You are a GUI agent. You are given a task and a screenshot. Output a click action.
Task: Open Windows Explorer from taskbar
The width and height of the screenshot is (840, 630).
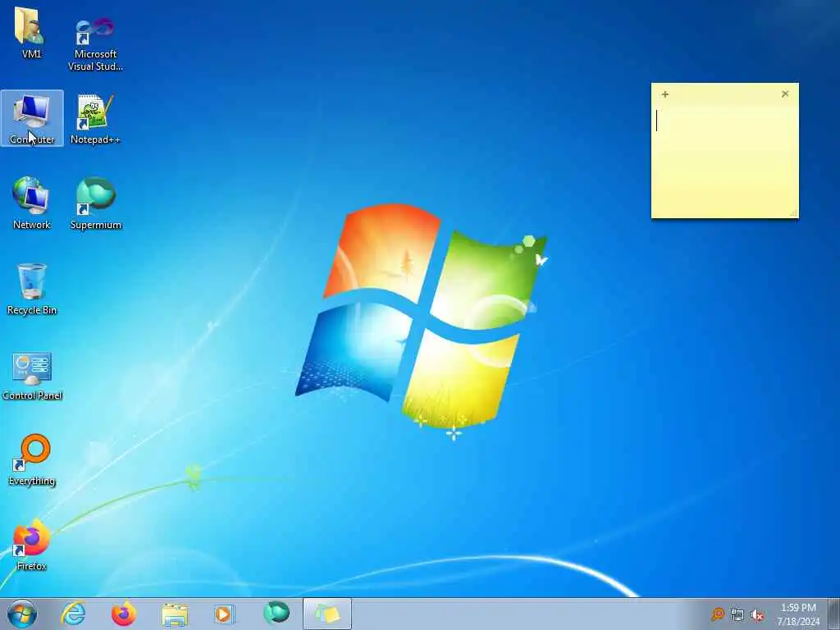coord(175,614)
